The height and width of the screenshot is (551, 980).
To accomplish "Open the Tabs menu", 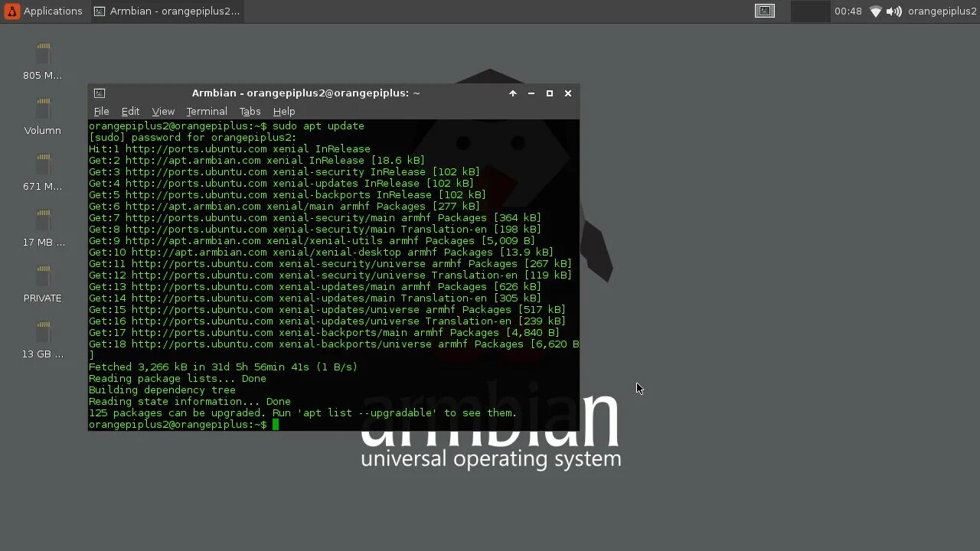I will (x=250, y=111).
